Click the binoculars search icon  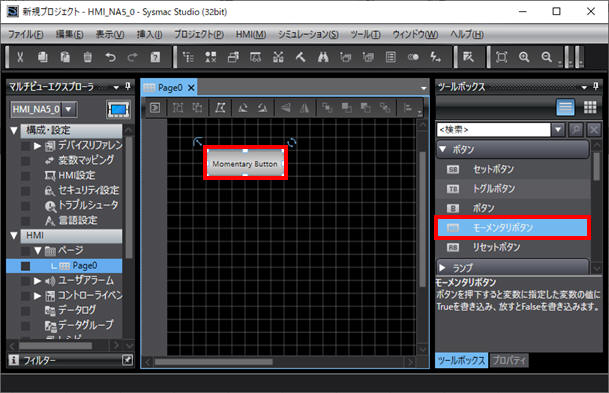(x=323, y=57)
